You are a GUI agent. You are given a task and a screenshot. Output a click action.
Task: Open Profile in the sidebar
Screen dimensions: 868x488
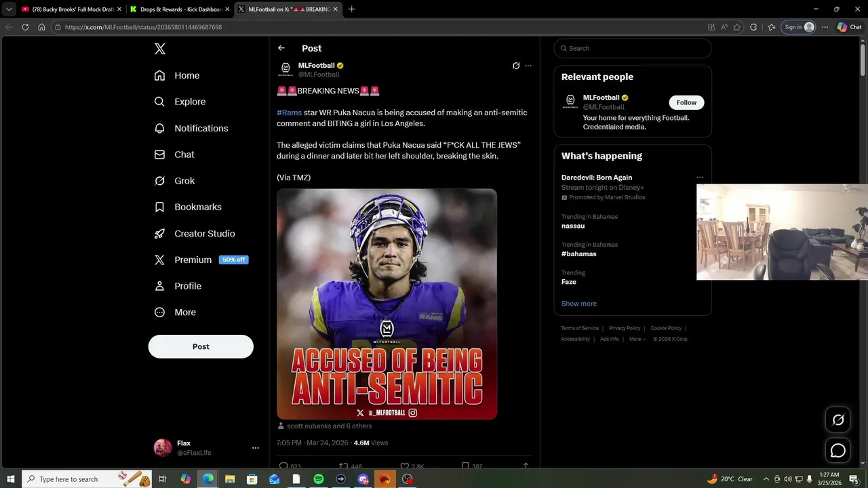(x=178, y=286)
